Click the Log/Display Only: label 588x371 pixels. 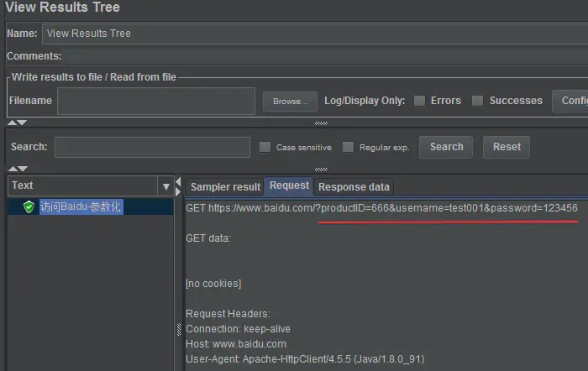pos(365,101)
